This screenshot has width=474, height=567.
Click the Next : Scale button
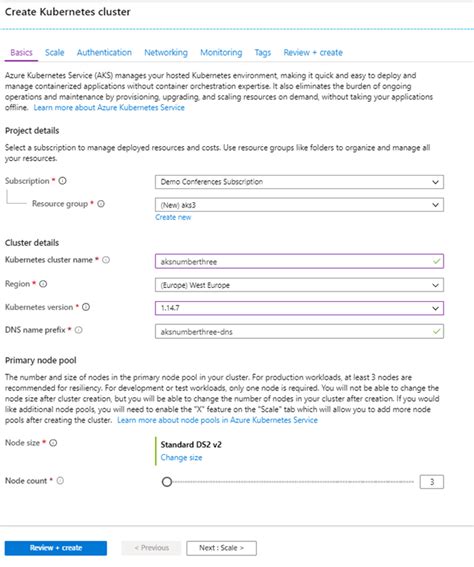tap(221, 548)
